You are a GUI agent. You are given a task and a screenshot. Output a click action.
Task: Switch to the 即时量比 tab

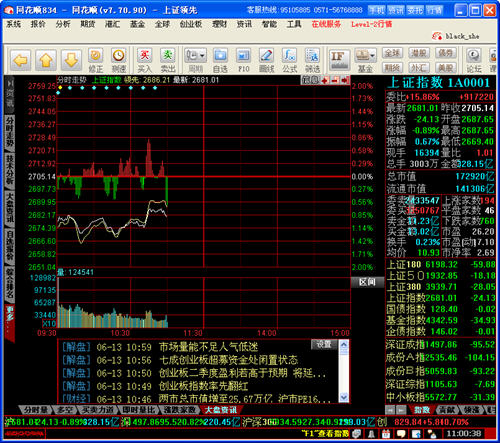click(139, 410)
